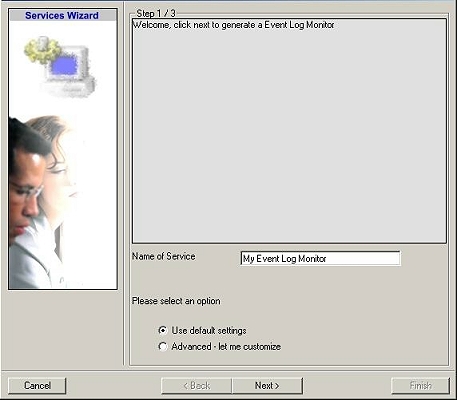Click the greyed-out < Back button
The image size is (457, 400).
(x=197, y=386)
